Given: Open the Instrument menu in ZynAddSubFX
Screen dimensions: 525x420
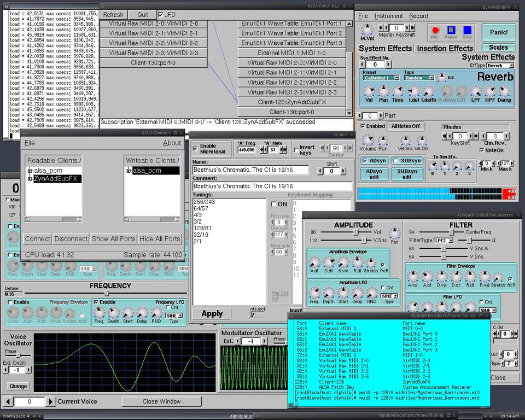Looking at the screenshot, I should [388, 16].
